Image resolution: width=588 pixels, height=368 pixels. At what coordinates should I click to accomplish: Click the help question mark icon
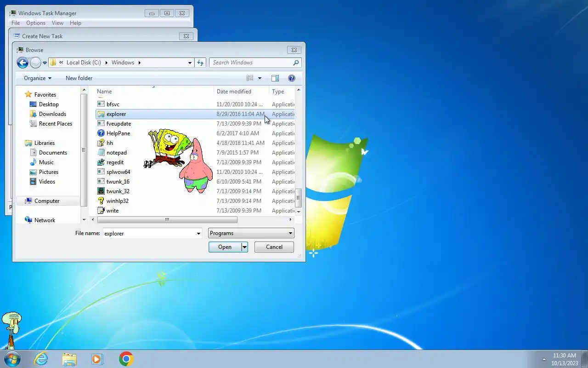point(291,78)
